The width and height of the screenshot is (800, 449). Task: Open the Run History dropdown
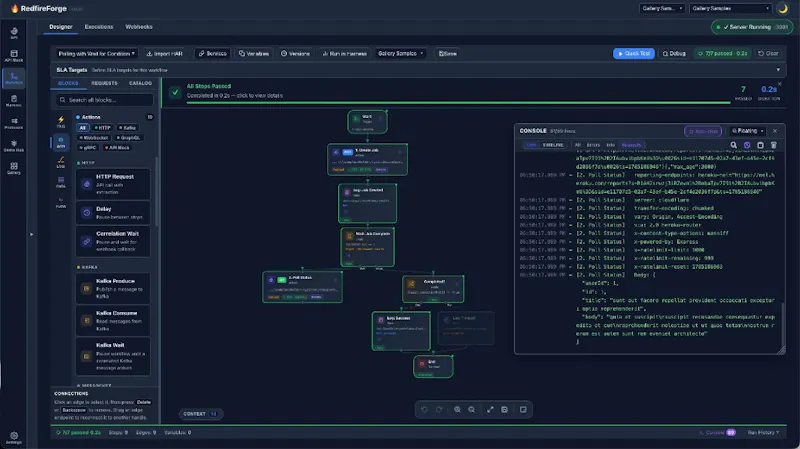763,433
